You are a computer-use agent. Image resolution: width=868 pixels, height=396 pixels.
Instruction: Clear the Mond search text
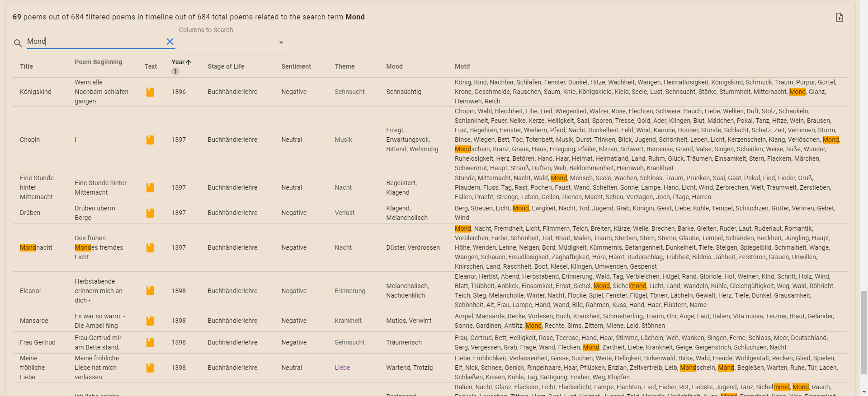[x=170, y=42]
